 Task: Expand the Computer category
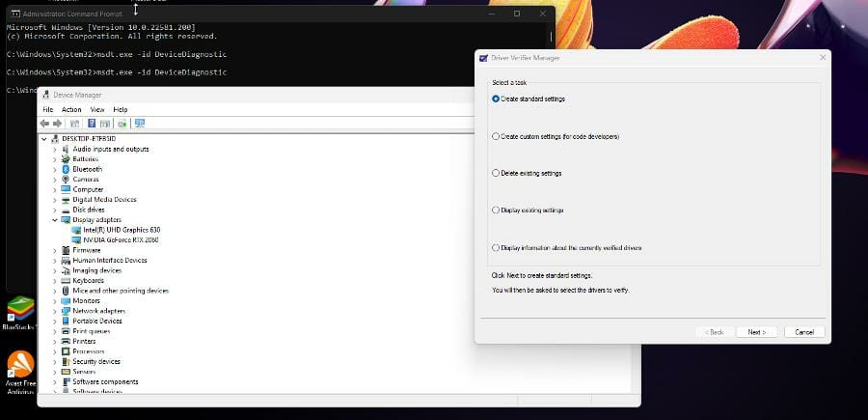point(54,190)
